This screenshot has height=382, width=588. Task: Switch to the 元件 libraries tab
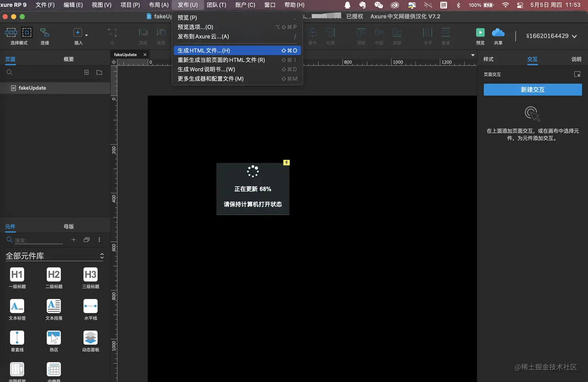pyautogui.click(x=10, y=227)
